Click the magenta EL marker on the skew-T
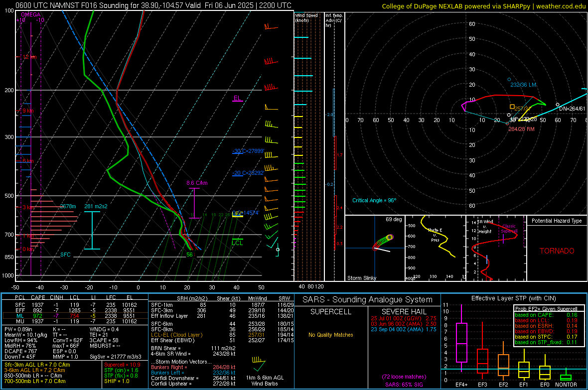This screenshot has height=390, width=588. [237, 99]
